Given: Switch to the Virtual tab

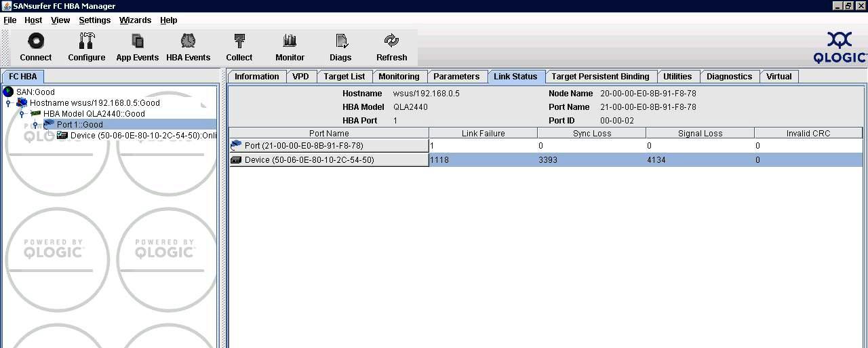Looking at the screenshot, I should pos(779,77).
